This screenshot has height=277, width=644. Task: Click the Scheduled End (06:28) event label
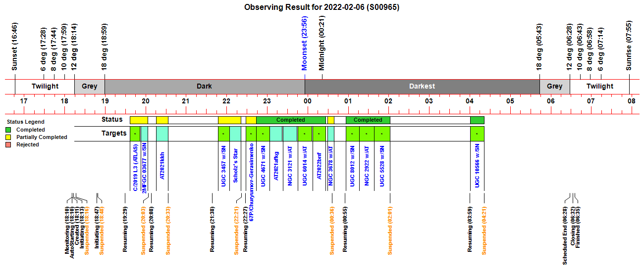(x=565, y=235)
